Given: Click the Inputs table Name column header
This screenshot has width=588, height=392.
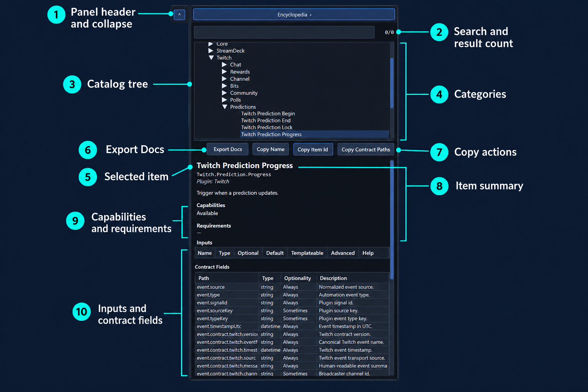Looking at the screenshot, I should (205, 253).
